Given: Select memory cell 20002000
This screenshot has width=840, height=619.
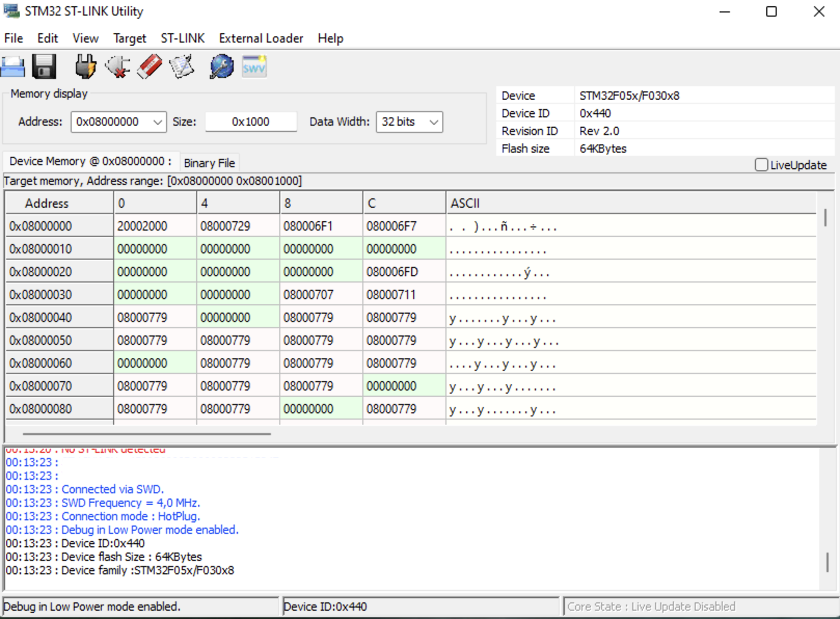Looking at the screenshot, I should click(155, 226).
